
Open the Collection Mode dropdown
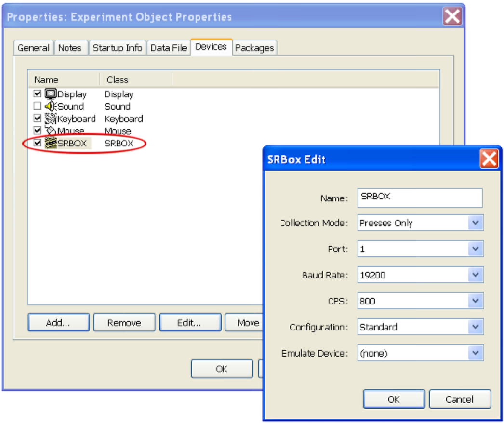pos(475,223)
